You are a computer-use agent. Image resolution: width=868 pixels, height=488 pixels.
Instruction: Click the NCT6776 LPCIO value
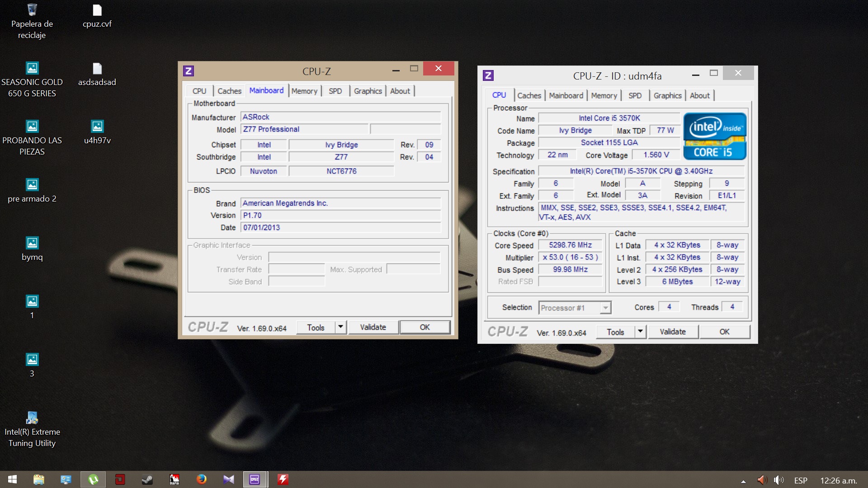click(x=341, y=171)
